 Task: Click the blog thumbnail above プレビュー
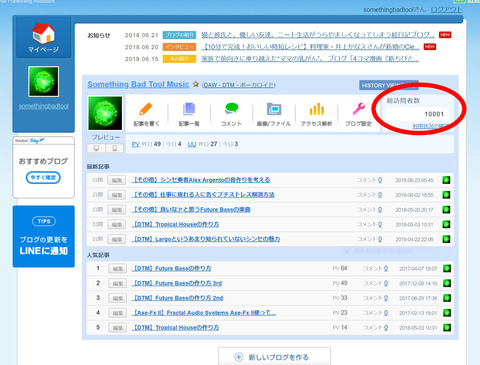[105, 113]
